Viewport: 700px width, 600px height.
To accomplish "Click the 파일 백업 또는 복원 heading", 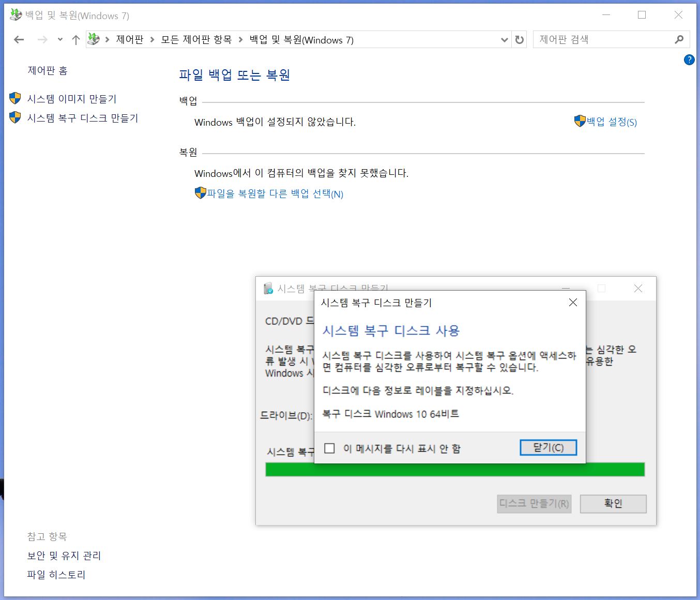I will click(x=234, y=75).
